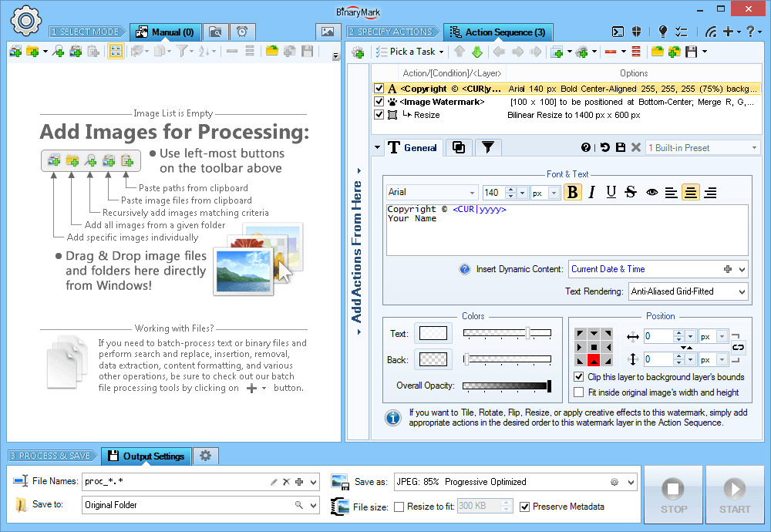Toggle Clip this layer to background bounds
Viewport: 771px width, 532px height.
(x=579, y=377)
